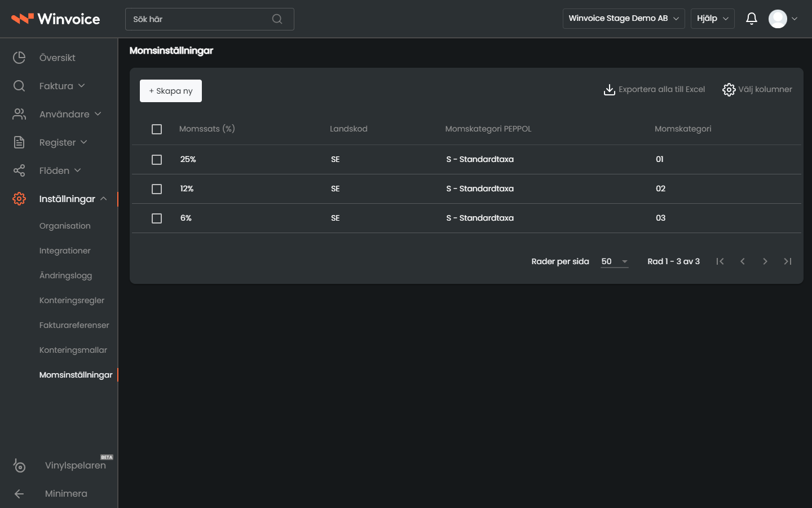Open the Winvoice Stage Demo AB company dropdown

click(624, 19)
